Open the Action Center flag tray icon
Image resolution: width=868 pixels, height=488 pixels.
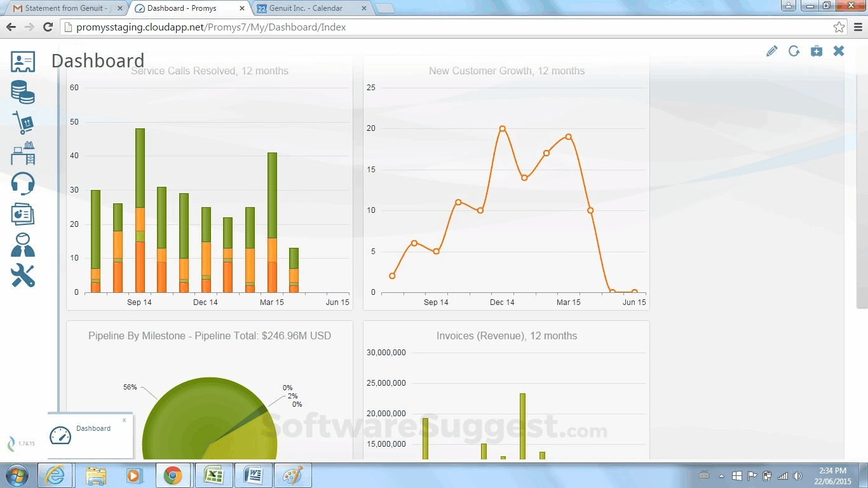tap(752, 476)
